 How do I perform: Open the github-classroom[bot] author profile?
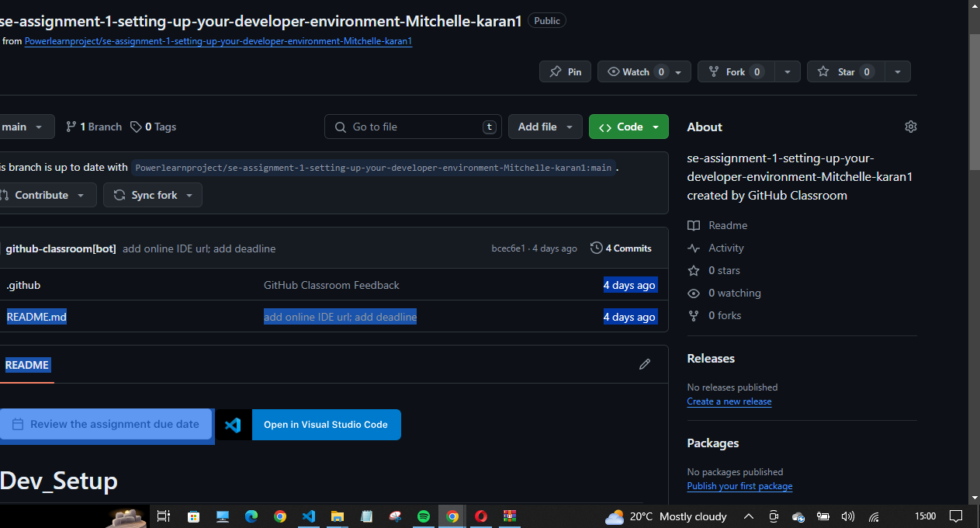click(61, 248)
